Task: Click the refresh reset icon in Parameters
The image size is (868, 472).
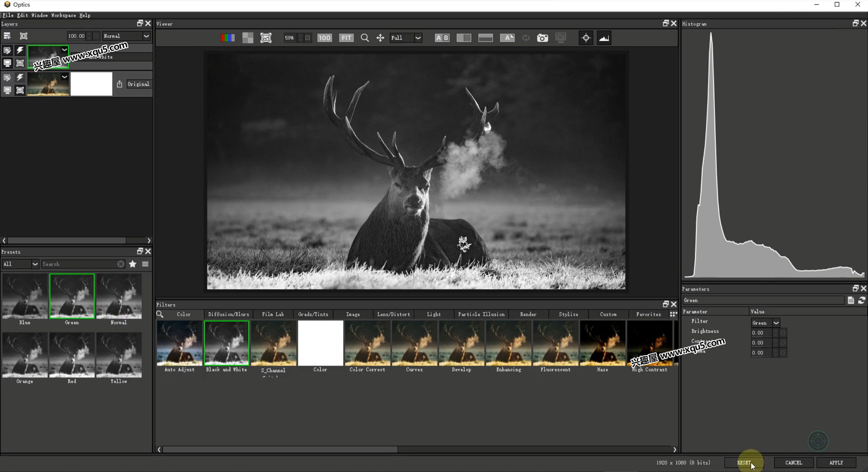Action: [x=862, y=300]
